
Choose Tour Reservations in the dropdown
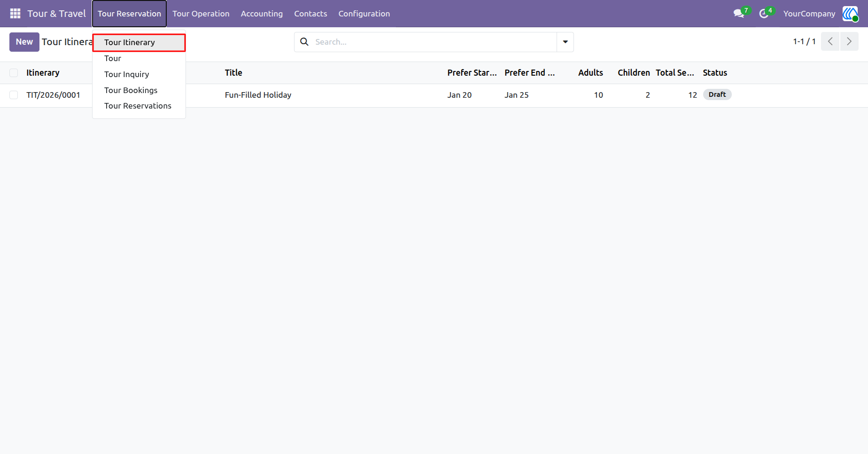[x=139, y=106]
